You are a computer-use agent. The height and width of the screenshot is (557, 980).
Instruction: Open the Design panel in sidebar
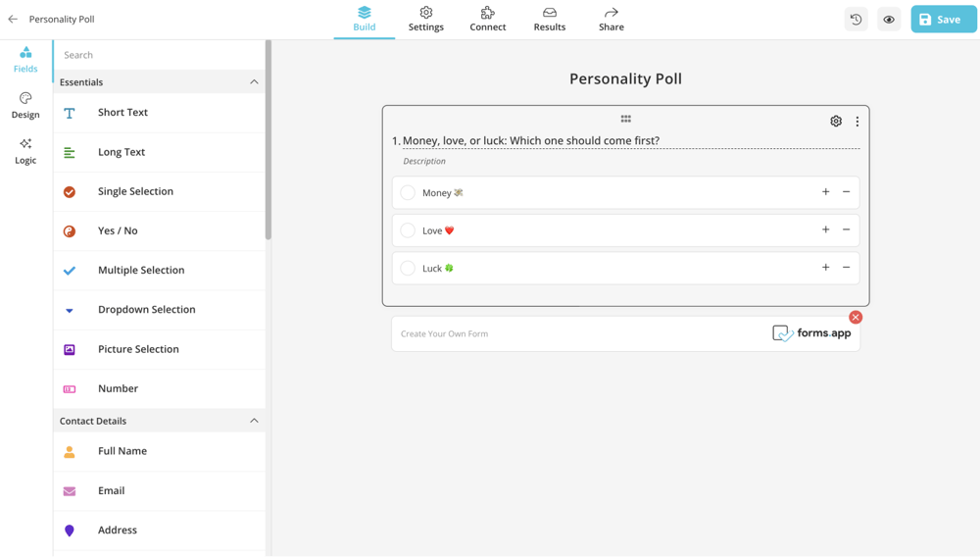pyautogui.click(x=25, y=105)
